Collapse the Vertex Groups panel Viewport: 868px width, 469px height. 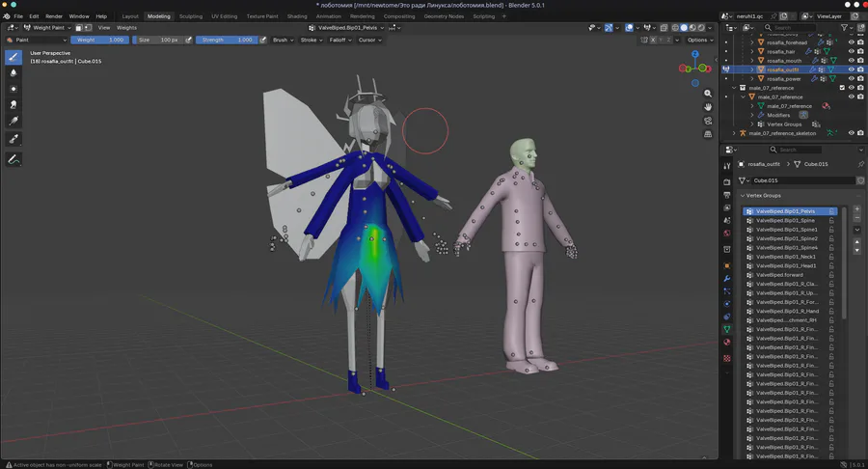[x=743, y=196]
